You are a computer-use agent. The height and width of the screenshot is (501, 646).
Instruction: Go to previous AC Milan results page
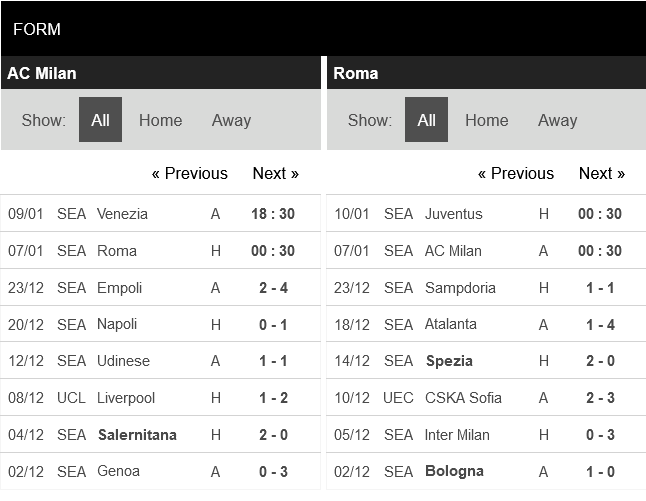tap(190, 173)
